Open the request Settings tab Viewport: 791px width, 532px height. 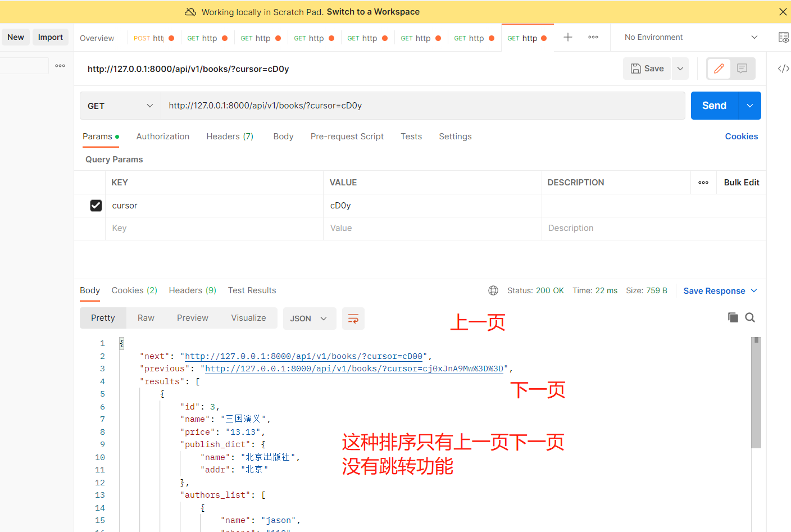pos(455,137)
